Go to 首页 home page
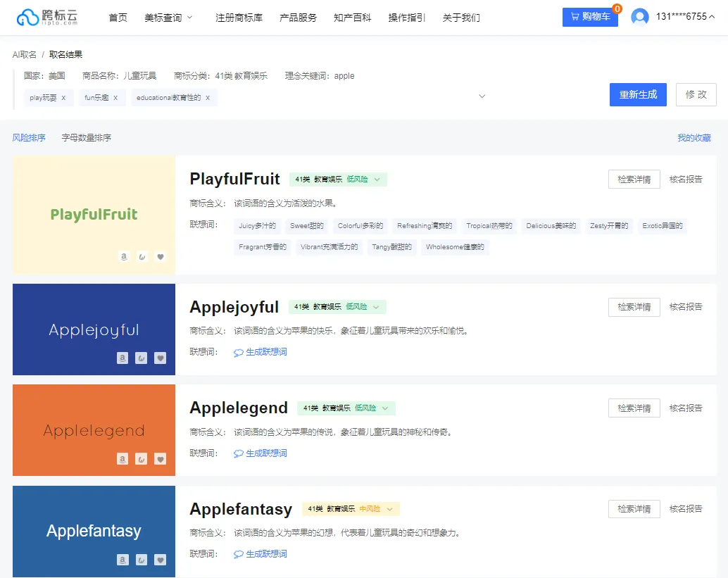Viewport: 728px width, 578px height. pyautogui.click(x=118, y=18)
